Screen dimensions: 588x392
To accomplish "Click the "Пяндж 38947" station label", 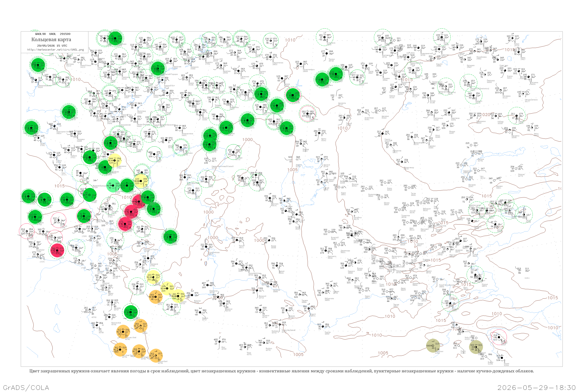I will click(x=420, y=304).
